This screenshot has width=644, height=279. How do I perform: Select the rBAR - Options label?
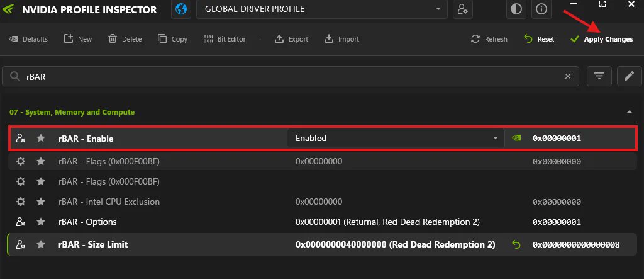[x=87, y=222]
